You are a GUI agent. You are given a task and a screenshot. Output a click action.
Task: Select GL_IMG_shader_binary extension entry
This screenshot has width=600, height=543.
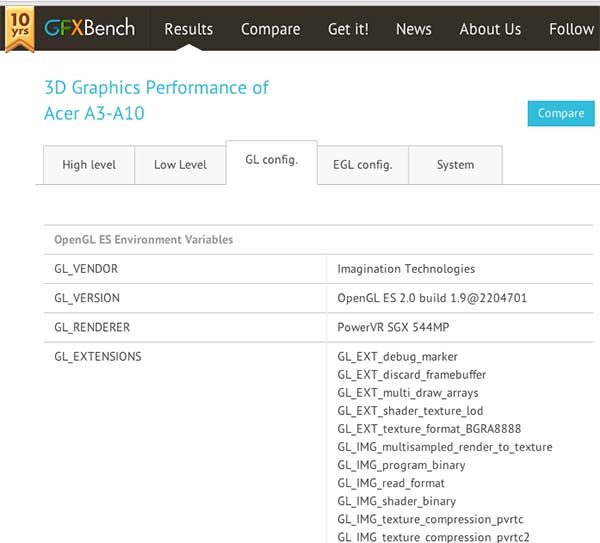(x=397, y=501)
